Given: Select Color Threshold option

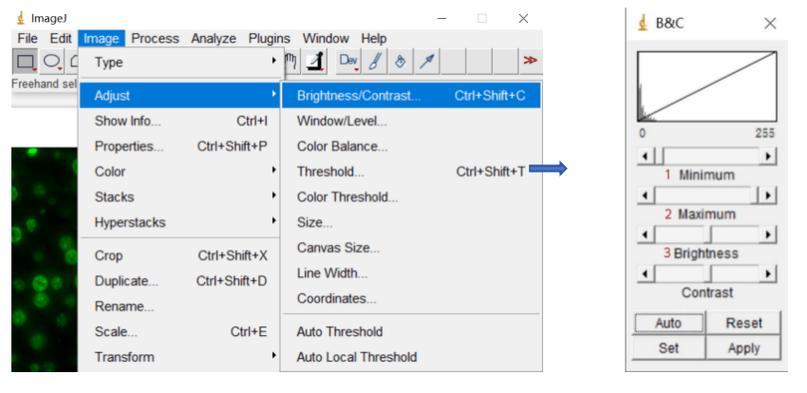Looking at the screenshot, I should [411, 197].
